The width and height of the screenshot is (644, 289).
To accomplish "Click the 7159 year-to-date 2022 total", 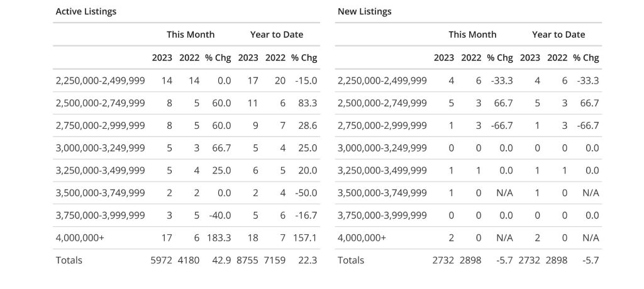I will (275, 260).
